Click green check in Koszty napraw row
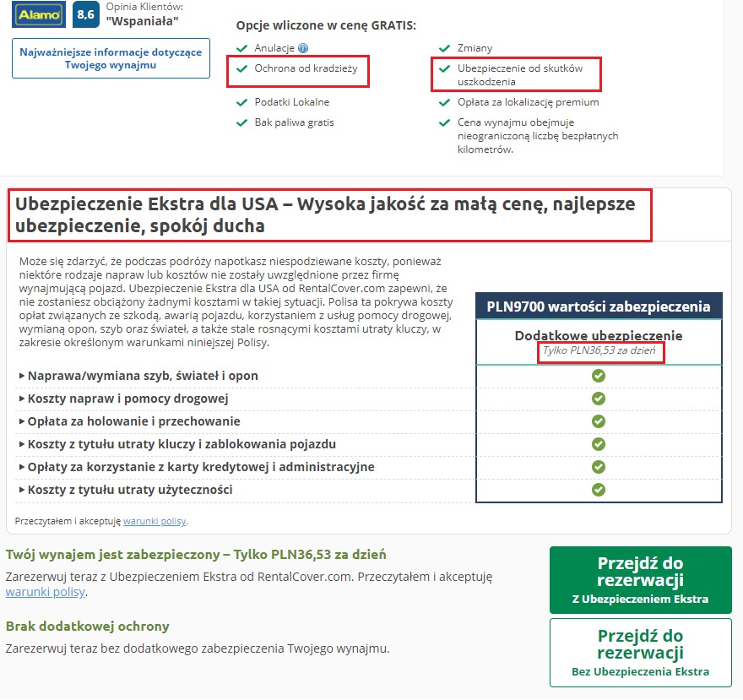 click(599, 399)
